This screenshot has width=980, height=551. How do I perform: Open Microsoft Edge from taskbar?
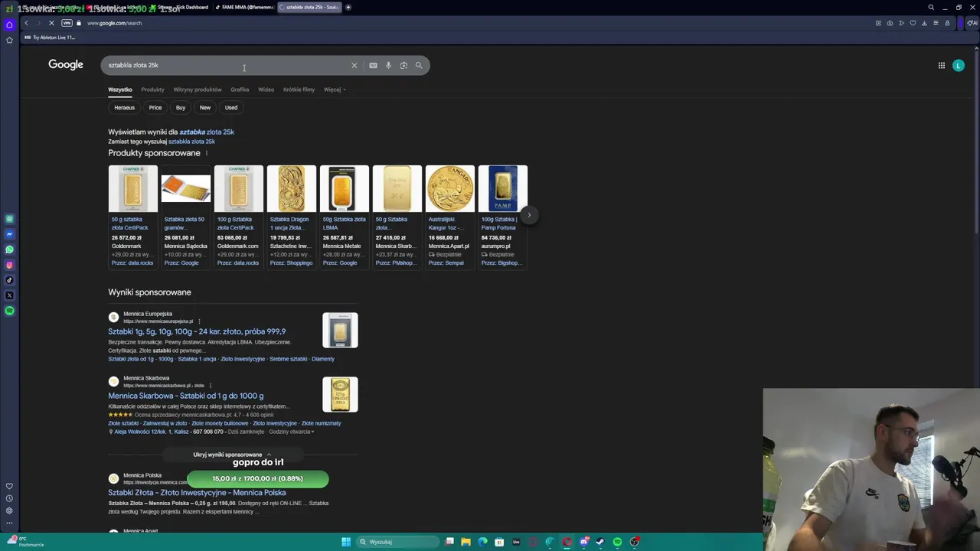click(482, 542)
